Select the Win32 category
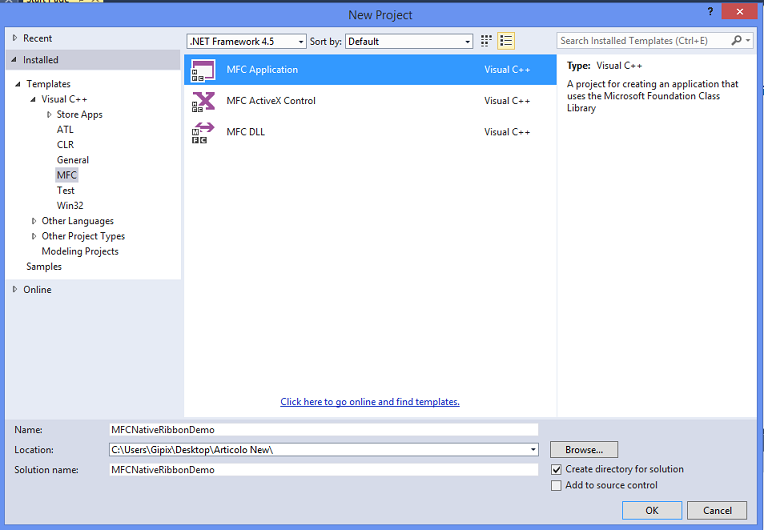 tap(70, 206)
